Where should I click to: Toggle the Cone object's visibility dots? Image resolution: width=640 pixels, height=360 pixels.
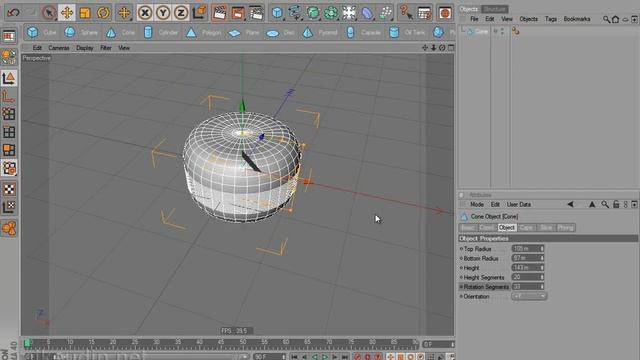(502, 31)
